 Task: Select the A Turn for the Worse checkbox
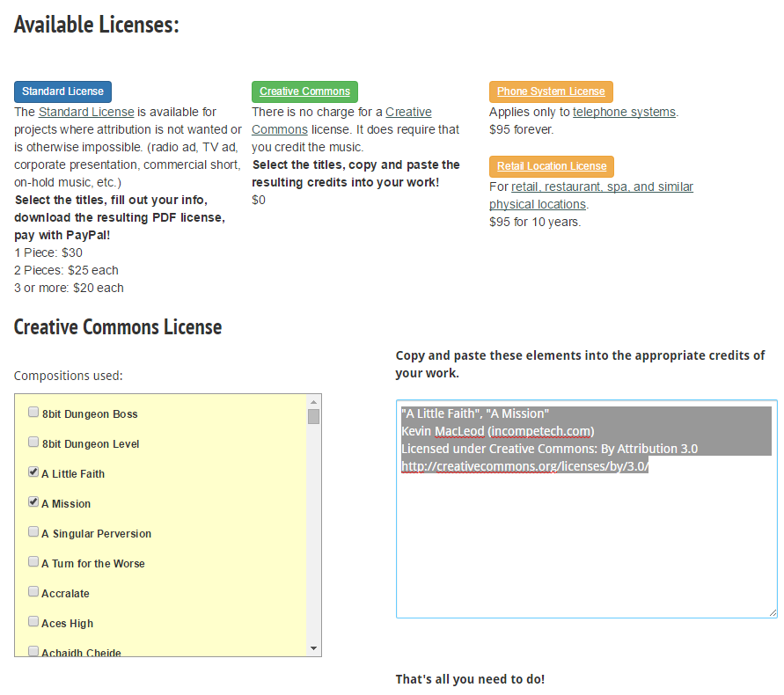click(x=33, y=562)
